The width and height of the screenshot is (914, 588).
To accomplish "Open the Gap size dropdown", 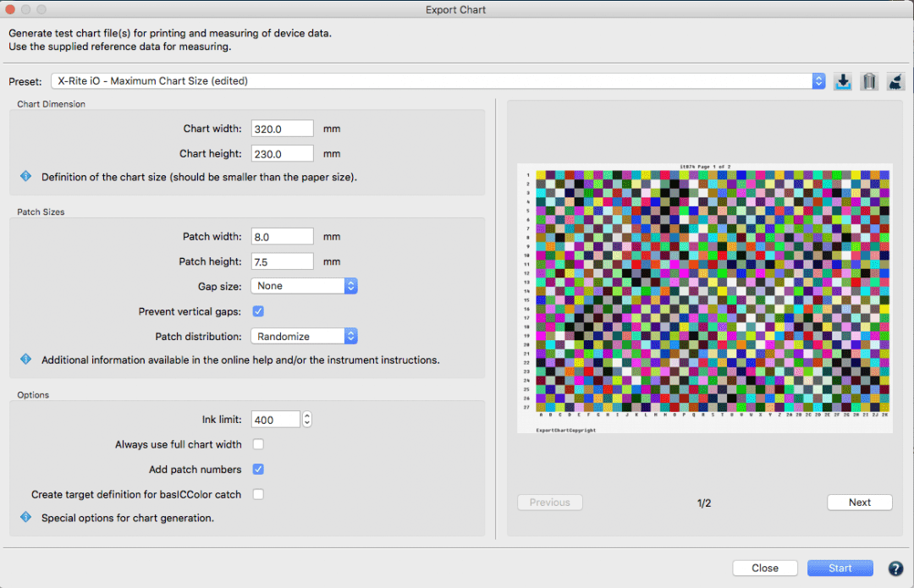I will pyautogui.click(x=350, y=285).
